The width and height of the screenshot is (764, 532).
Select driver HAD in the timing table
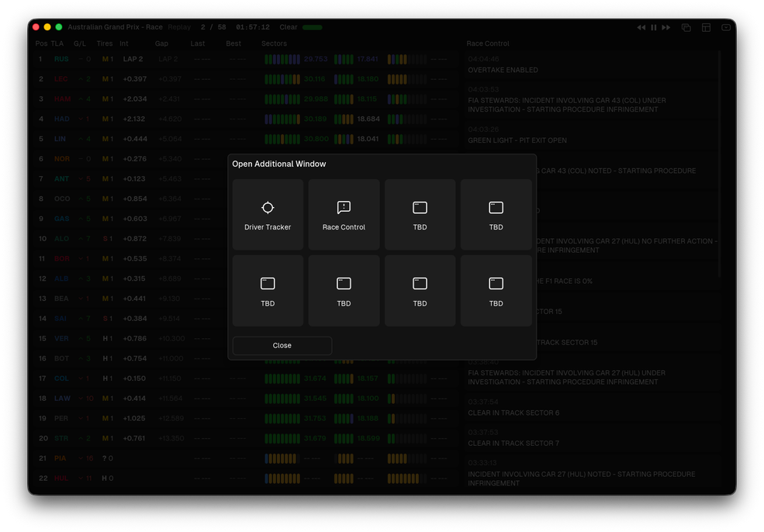point(62,119)
